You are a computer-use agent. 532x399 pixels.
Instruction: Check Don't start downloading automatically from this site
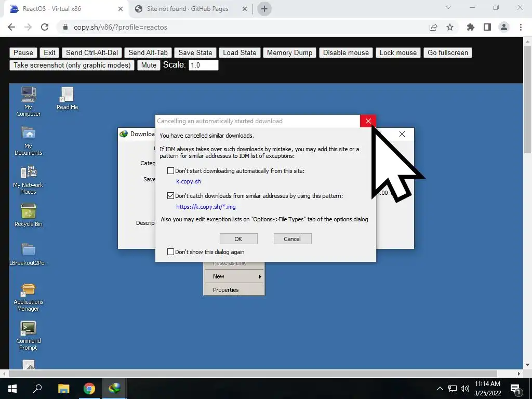coord(170,170)
